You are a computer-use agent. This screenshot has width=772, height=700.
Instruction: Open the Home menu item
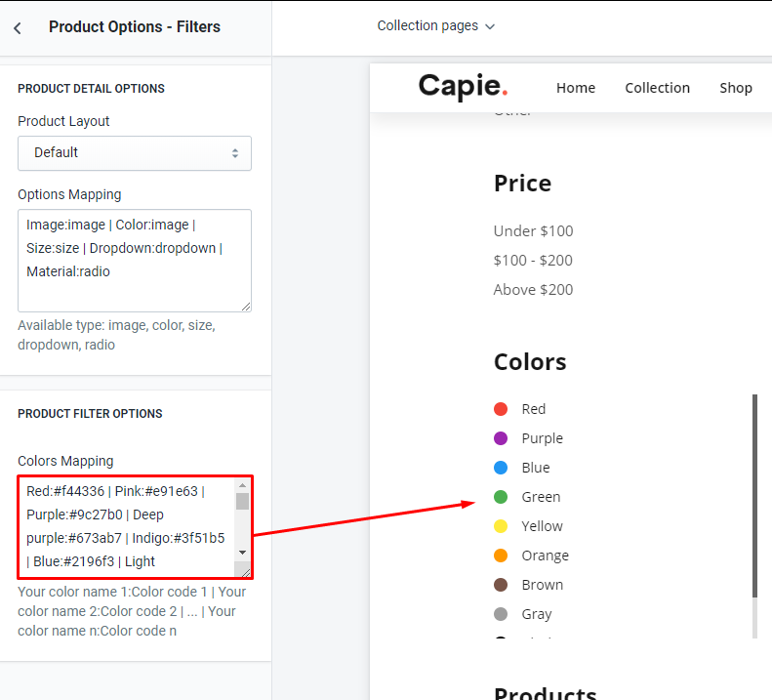tap(576, 88)
